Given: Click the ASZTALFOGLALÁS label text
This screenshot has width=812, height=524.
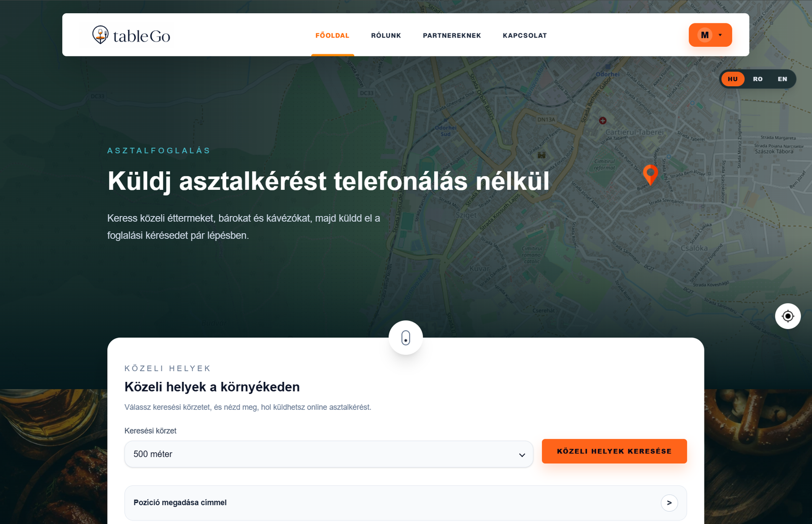Looking at the screenshot, I should pyautogui.click(x=159, y=151).
